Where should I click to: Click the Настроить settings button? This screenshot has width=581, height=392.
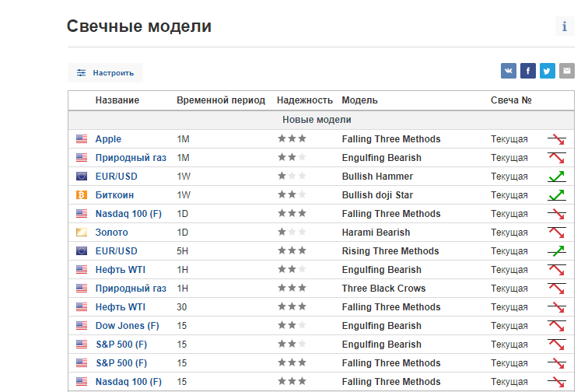click(105, 72)
